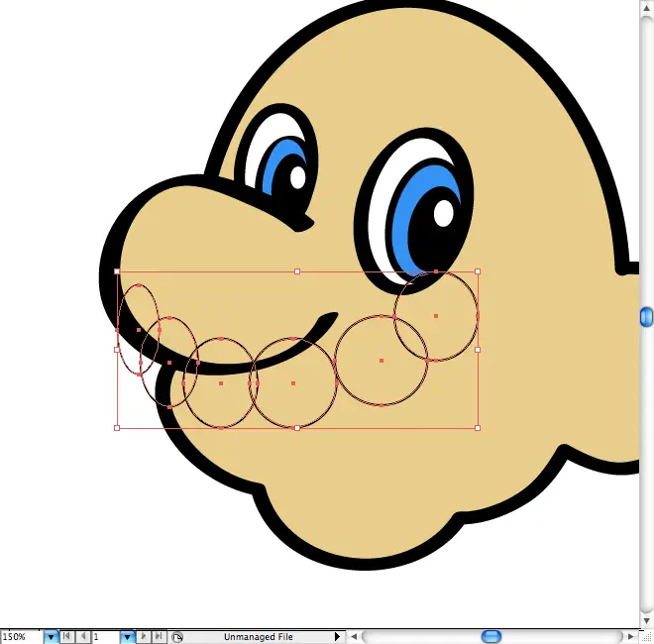Image resolution: width=654 pixels, height=644 pixels.
Task: Click the vertical scrollbar up arrow
Action: tap(646, 8)
